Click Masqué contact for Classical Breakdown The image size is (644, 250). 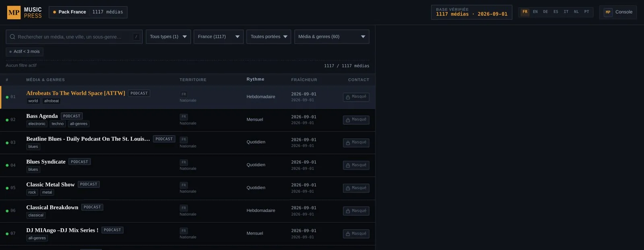click(x=356, y=211)
